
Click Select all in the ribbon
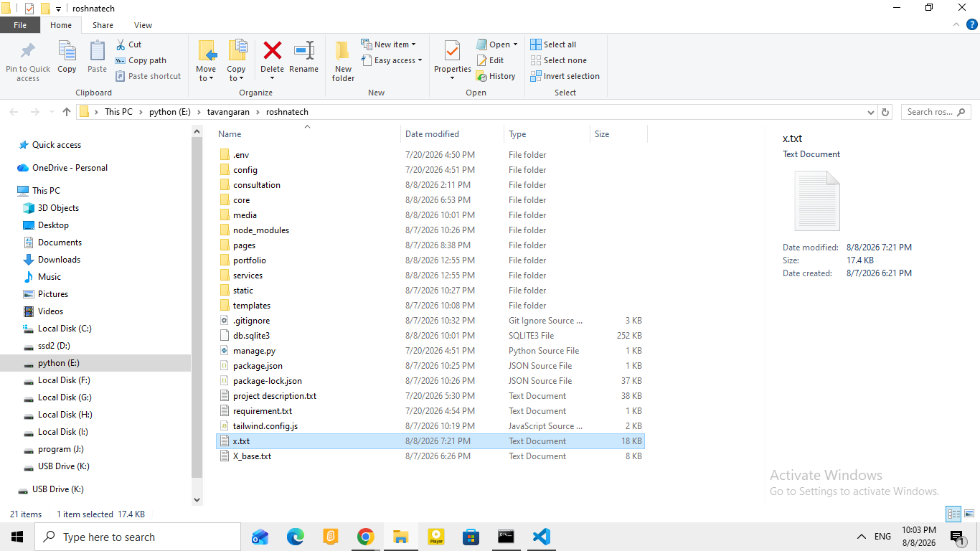click(553, 44)
